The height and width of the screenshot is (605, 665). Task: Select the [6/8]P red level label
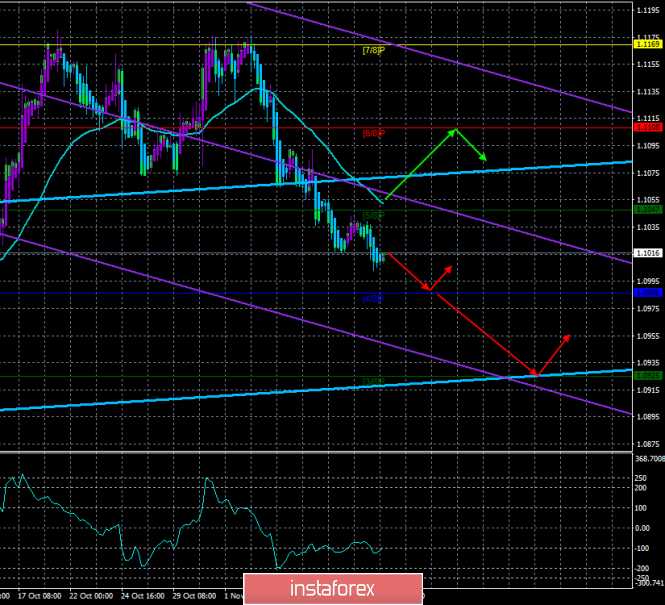tap(373, 133)
